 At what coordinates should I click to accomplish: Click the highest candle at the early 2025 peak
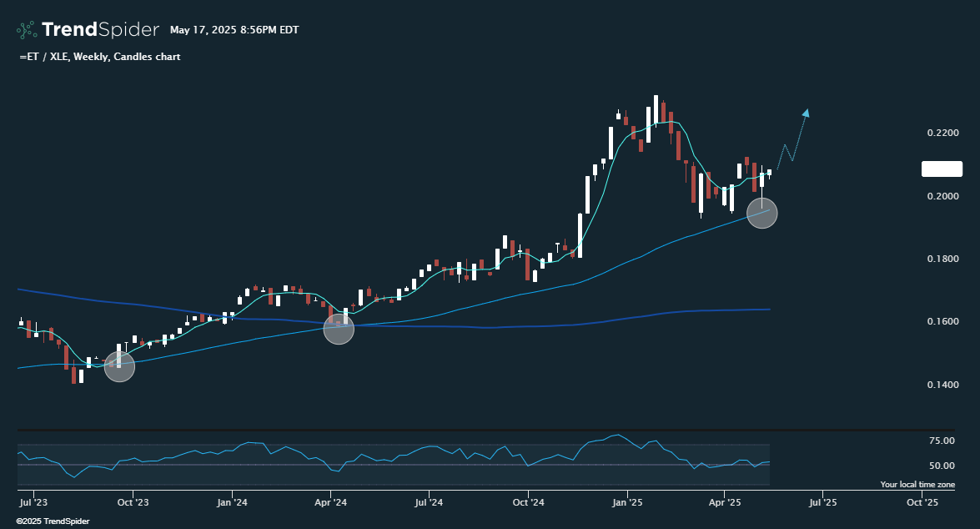click(656, 109)
